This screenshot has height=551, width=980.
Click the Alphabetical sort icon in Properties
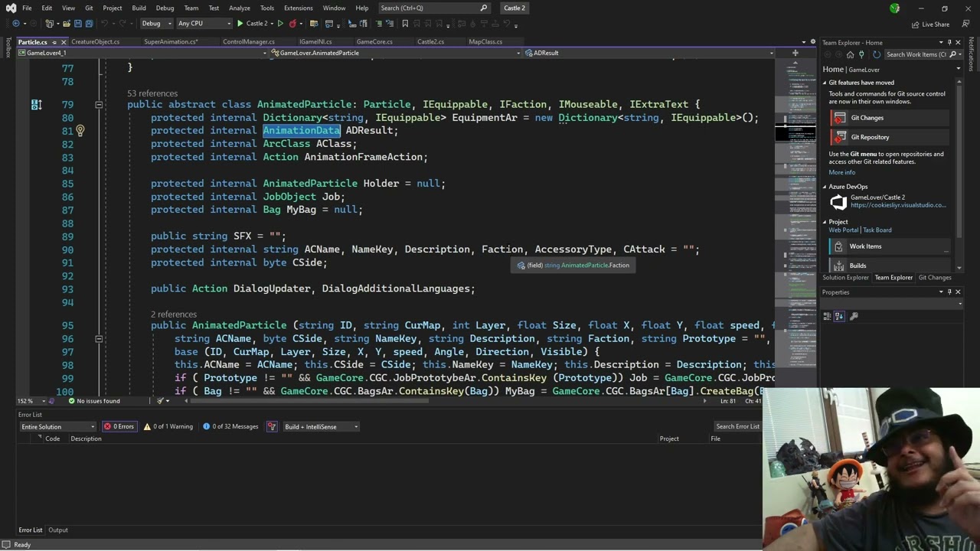[x=839, y=316]
